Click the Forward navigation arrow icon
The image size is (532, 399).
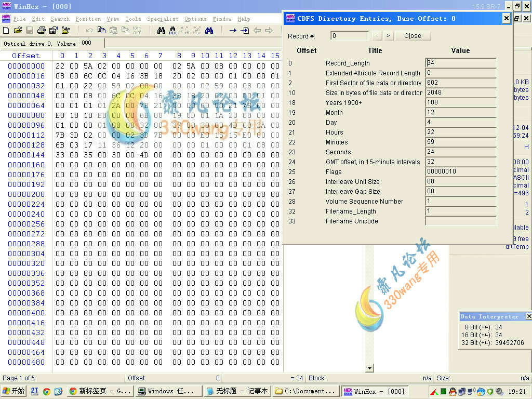click(269, 31)
